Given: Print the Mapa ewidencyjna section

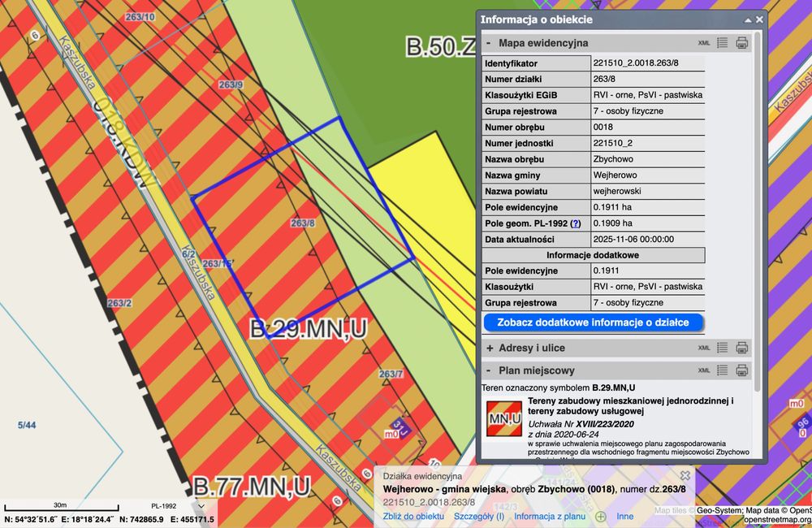Looking at the screenshot, I should tap(741, 43).
